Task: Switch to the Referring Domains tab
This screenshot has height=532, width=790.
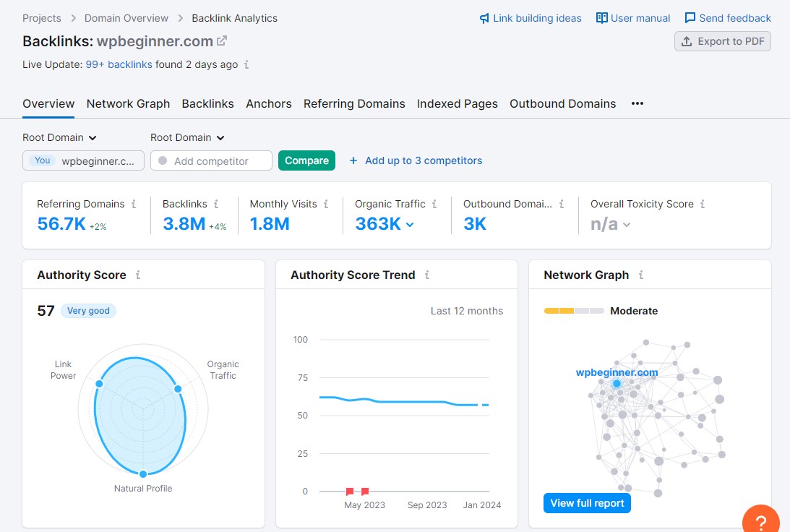Action: [354, 103]
